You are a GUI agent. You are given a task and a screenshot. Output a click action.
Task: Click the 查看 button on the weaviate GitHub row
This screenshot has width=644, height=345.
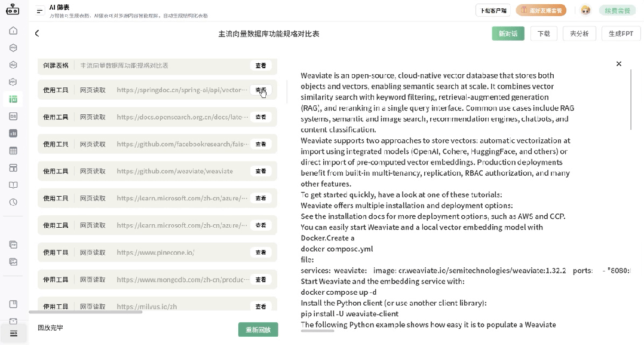point(261,171)
